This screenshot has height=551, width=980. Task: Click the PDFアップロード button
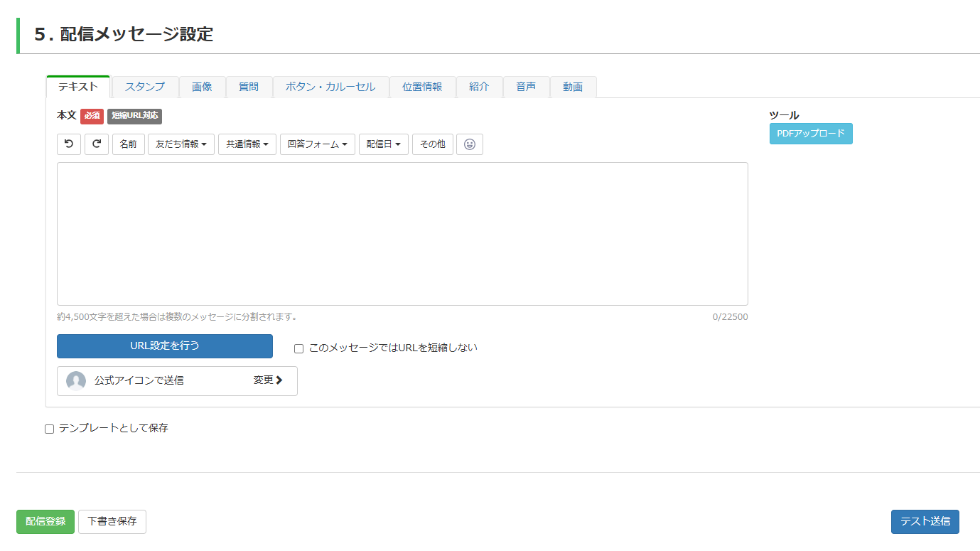click(x=811, y=134)
